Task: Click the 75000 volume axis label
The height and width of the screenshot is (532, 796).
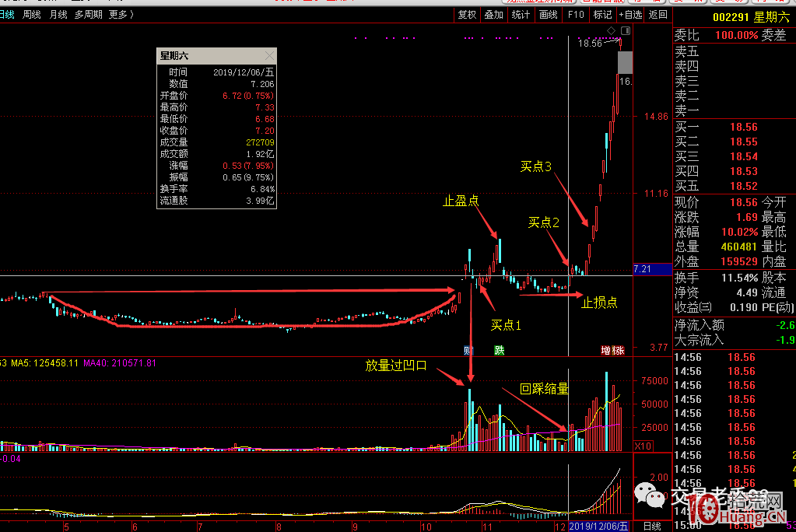Action: click(654, 381)
